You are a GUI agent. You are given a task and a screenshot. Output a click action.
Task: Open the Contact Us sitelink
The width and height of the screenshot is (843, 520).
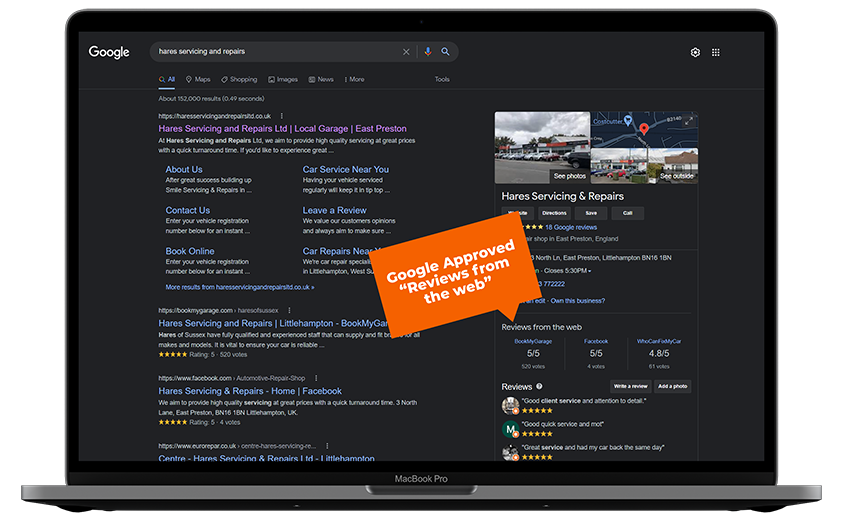[x=188, y=210]
